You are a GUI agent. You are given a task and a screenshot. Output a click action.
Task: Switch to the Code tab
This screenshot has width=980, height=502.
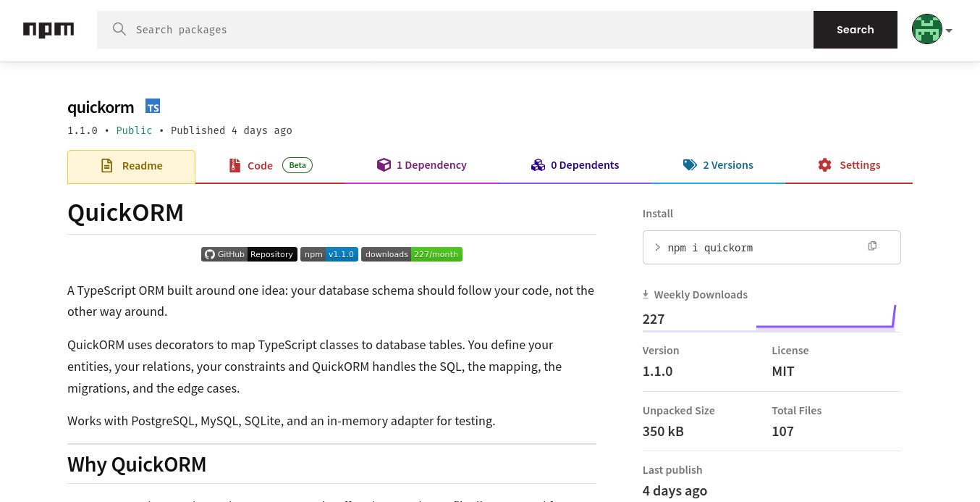[270, 166]
